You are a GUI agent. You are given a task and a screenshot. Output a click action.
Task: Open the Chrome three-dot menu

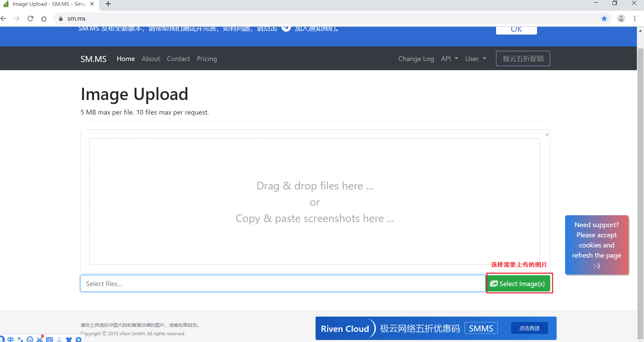coord(635,18)
